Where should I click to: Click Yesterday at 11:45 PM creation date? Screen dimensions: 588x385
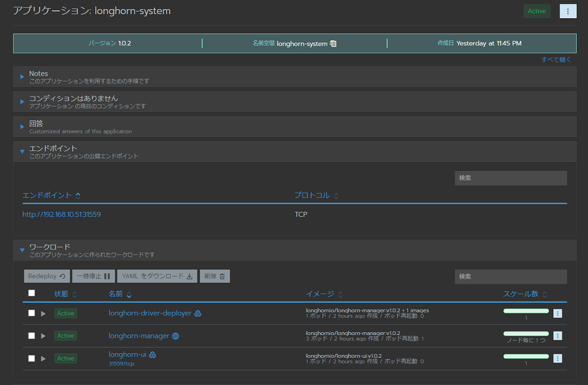pos(489,43)
